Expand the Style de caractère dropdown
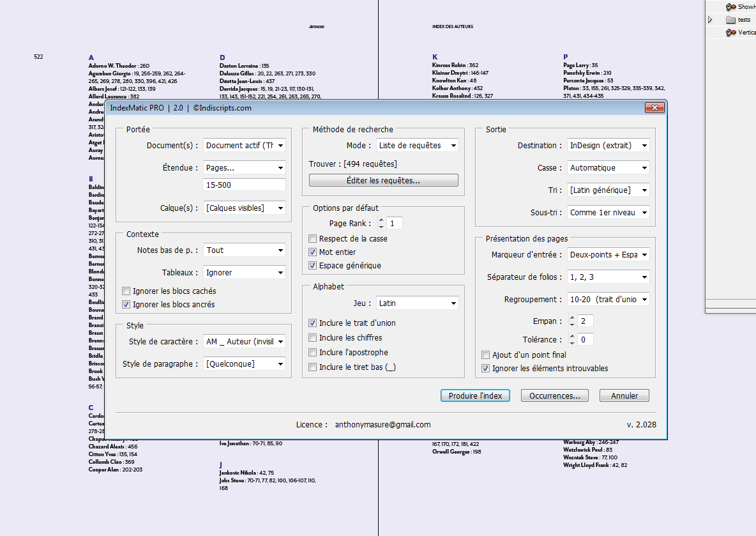Image resolution: width=756 pixels, height=536 pixels. click(244, 342)
